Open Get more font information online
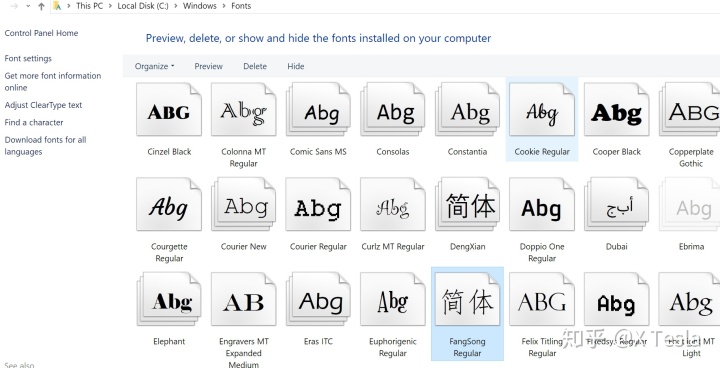The height and width of the screenshot is (368, 720). click(53, 82)
